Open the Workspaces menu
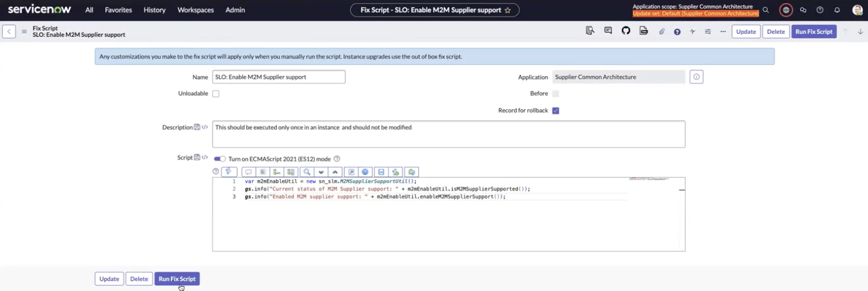 pyautogui.click(x=196, y=10)
